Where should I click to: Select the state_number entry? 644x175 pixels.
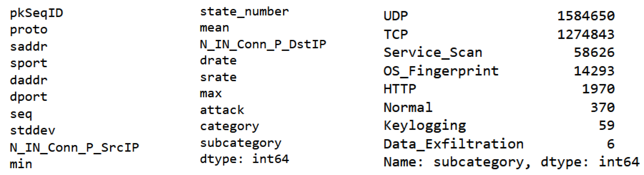click(x=244, y=12)
